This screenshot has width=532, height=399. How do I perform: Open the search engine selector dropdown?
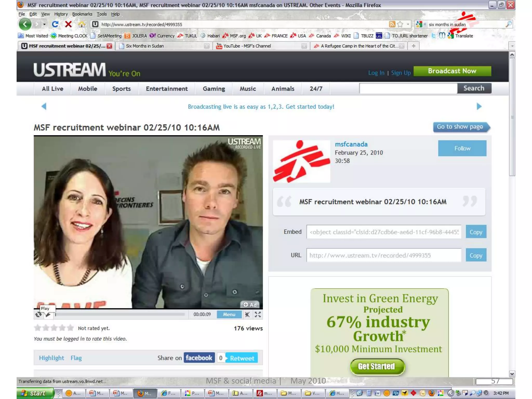tap(421, 24)
